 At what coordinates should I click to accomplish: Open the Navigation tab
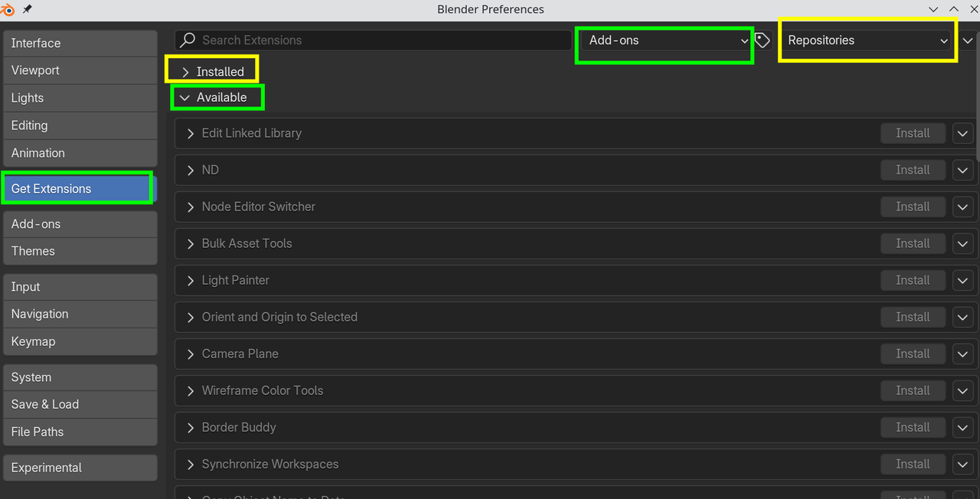coord(80,314)
